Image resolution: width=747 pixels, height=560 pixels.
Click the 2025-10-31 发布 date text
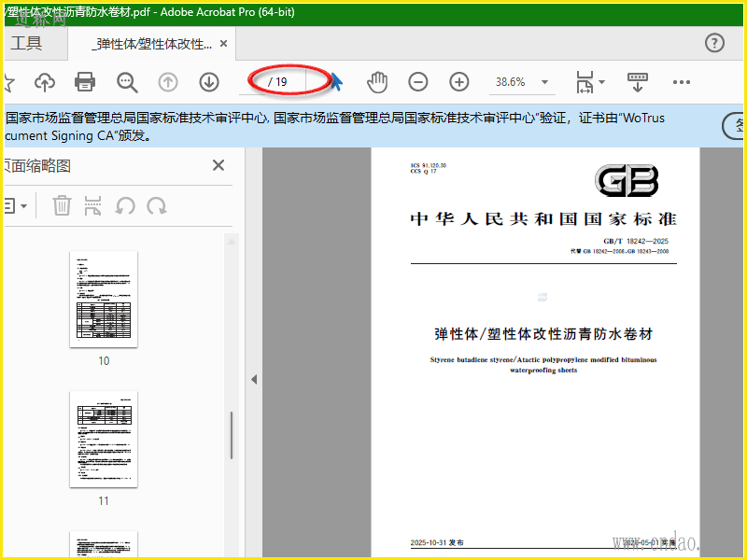437,542
